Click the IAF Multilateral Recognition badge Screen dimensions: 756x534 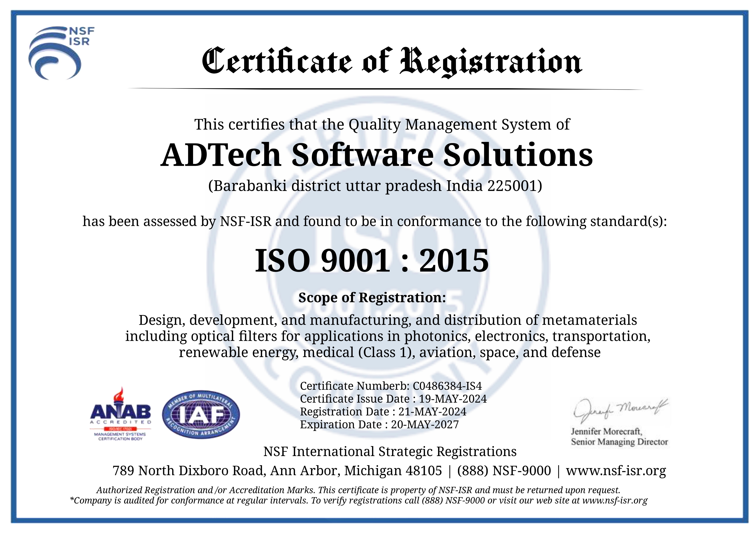(201, 414)
